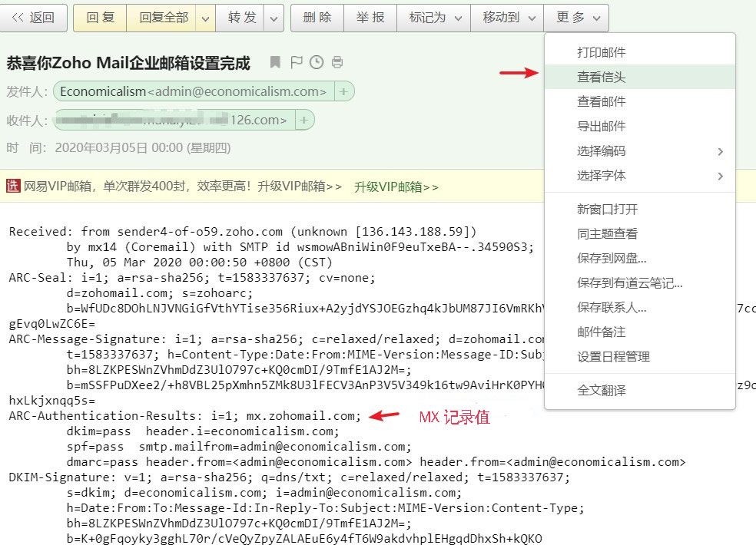The width and height of the screenshot is (756, 545).
Task: Click the line starting 'DKIM-Signature: v=1; a=rsa-sha256'
Action: [x=290, y=477]
